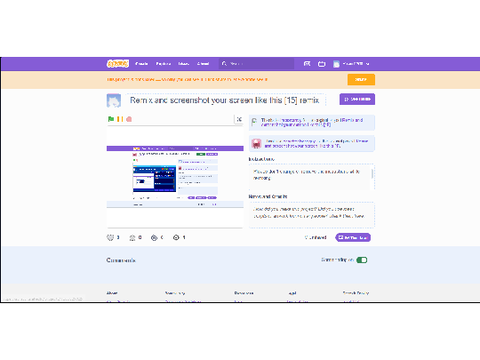480x360 pixels.
Task: Stop the project with the red stop icon
Action: [x=129, y=119]
